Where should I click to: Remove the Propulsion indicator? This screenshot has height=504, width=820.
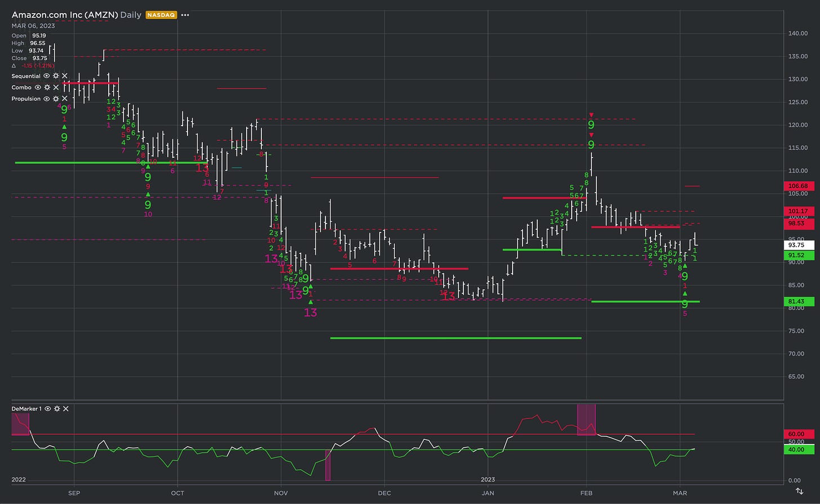coord(65,99)
